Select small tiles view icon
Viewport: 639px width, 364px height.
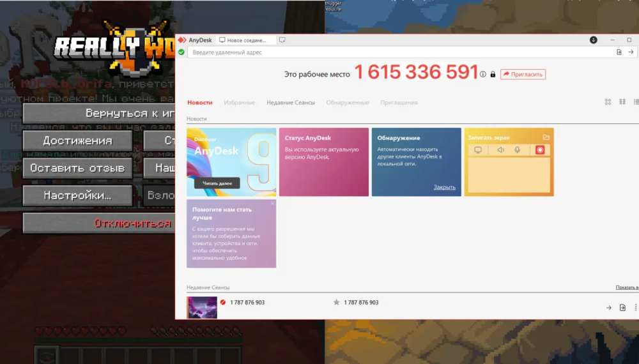coord(622,102)
